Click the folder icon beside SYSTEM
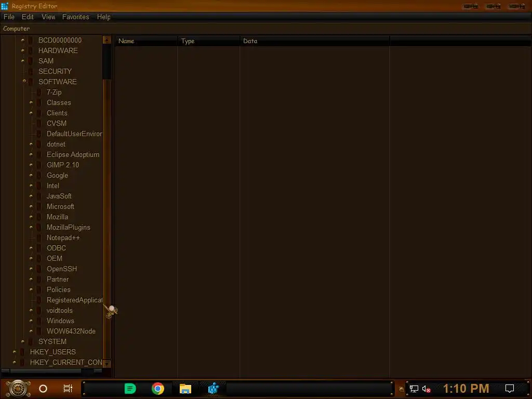532x399 pixels. [x=31, y=342]
